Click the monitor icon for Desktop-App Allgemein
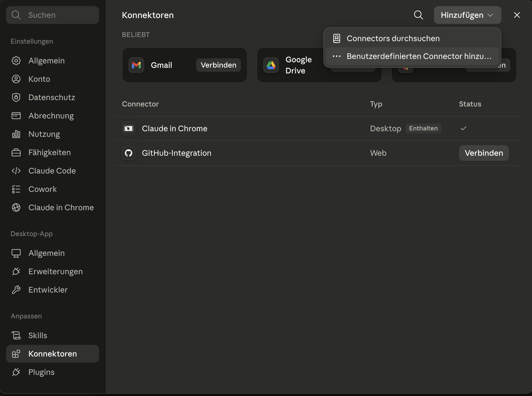The height and width of the screenshot is (396, 532). [16, 253]
